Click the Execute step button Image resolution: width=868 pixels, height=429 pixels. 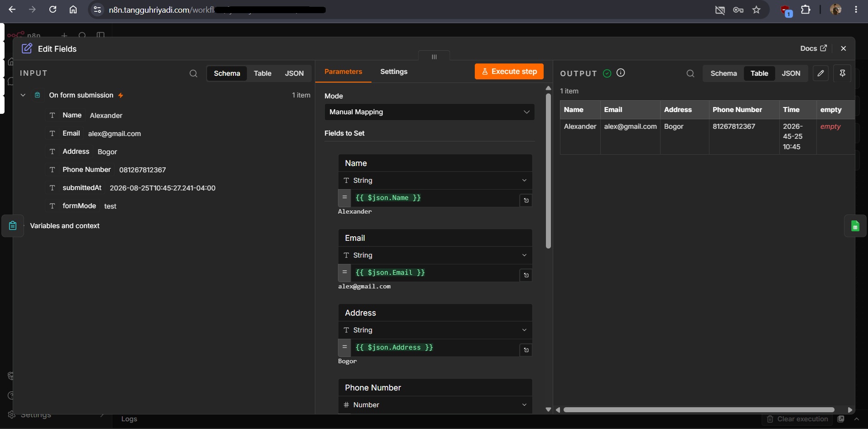pos(509,72)
